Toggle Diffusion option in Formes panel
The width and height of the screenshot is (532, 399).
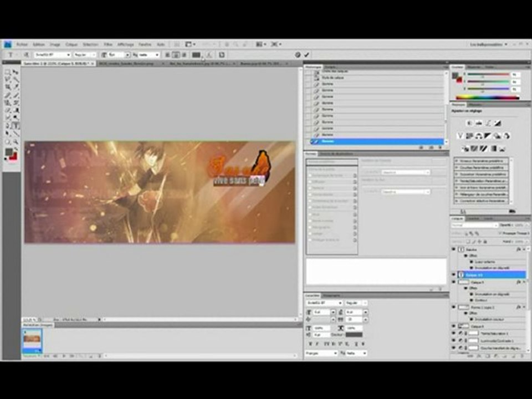[x=310, y=182]
